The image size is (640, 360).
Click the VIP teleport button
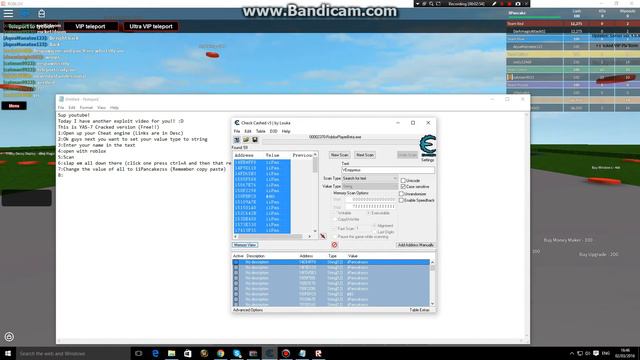click(90, 27)
